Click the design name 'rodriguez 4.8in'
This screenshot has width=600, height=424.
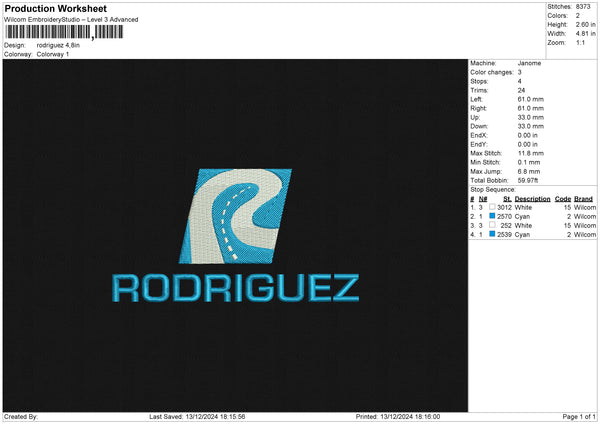click(x=58, y=45)
